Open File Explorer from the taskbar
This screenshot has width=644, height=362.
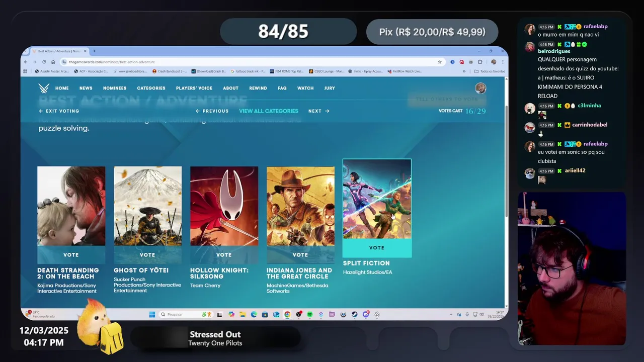[x=243, y=314]
